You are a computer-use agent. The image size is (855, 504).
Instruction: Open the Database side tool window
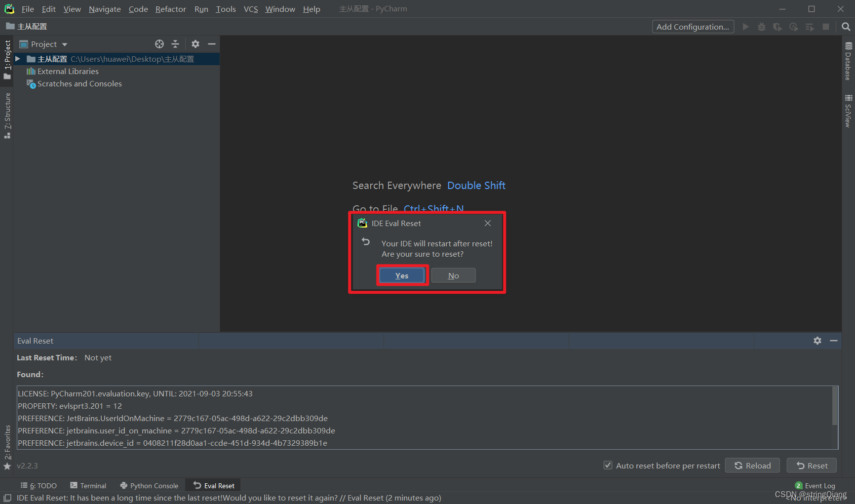click(848, 61)
